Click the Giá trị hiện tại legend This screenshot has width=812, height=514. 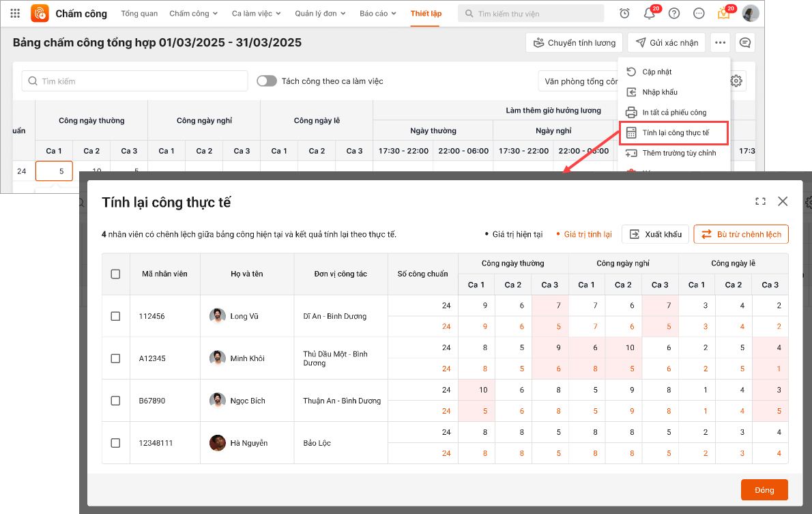(x=514, y=234)
